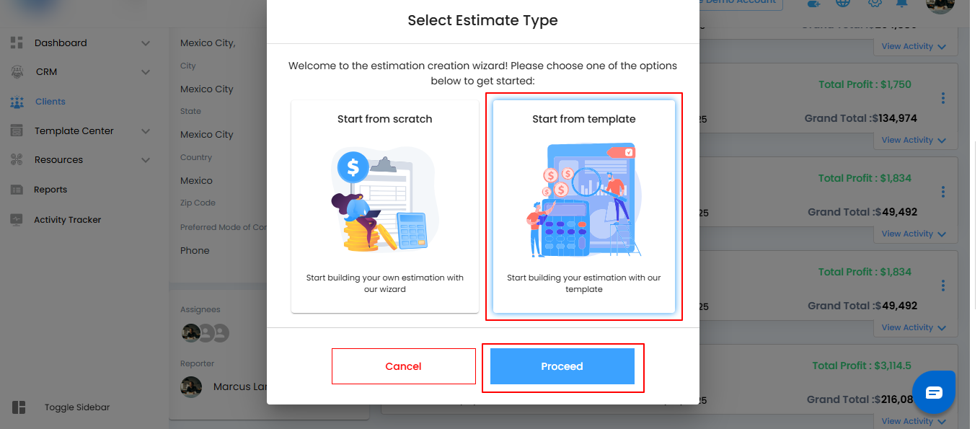Open the notifications bell icon
The image size is (980, 429).
pyautogui.click(x=901, y=4)
